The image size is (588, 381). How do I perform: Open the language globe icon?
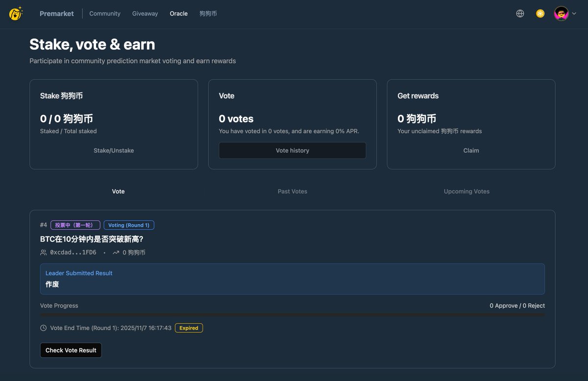click(x=520, y=14)
